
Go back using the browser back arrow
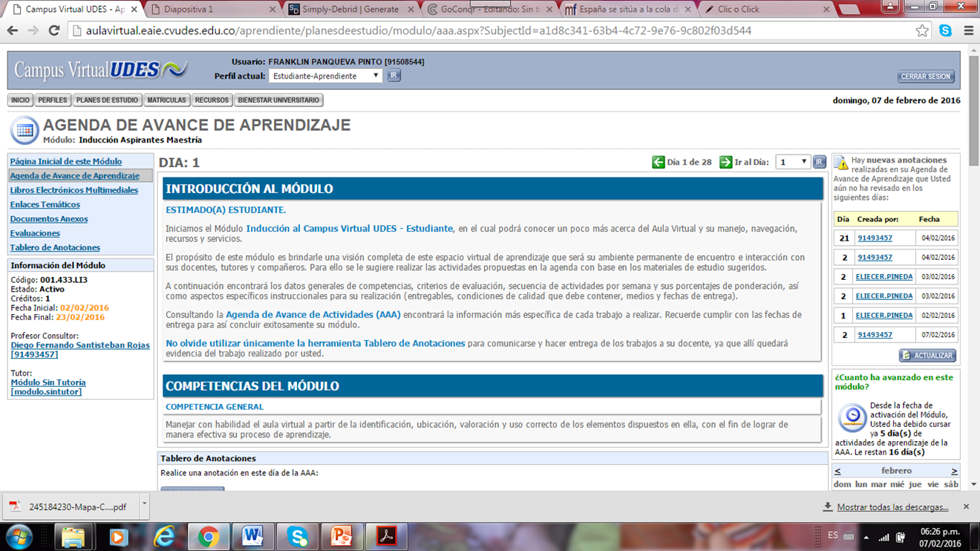[13, 31]
